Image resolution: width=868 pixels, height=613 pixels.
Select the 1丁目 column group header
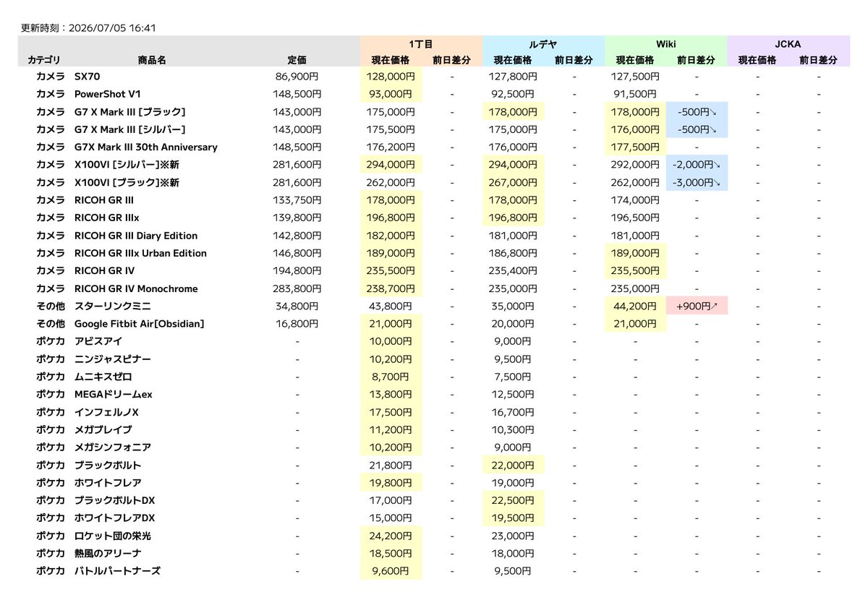[421, 44]
